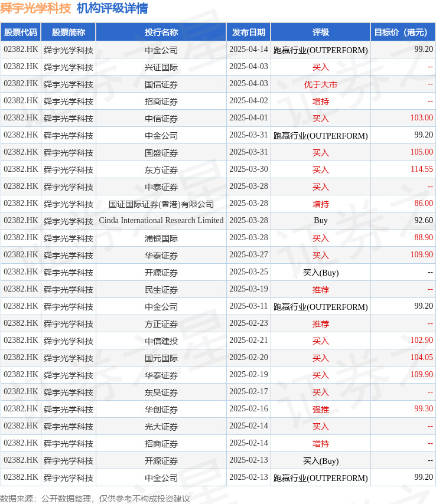Viewport: 436px width, 504px height.
Task: Select the 中信建投 bank name cell
Action: pyautogui.click(x=161, y=341)
